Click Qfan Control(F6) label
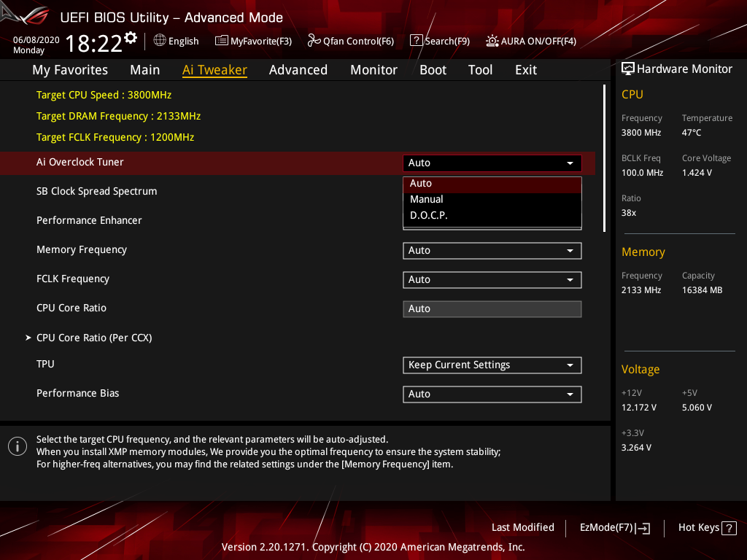Viewport: 747px width, 560px height. pyautogui.click(x=358, y=41)
